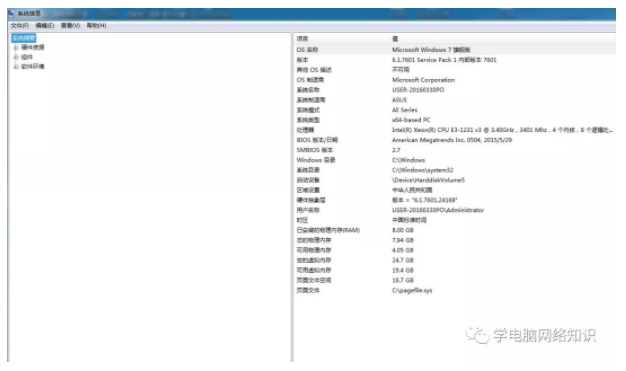
Task: Select the 页面文件 C:\pagefile.sys row
Action: (455, 290)
